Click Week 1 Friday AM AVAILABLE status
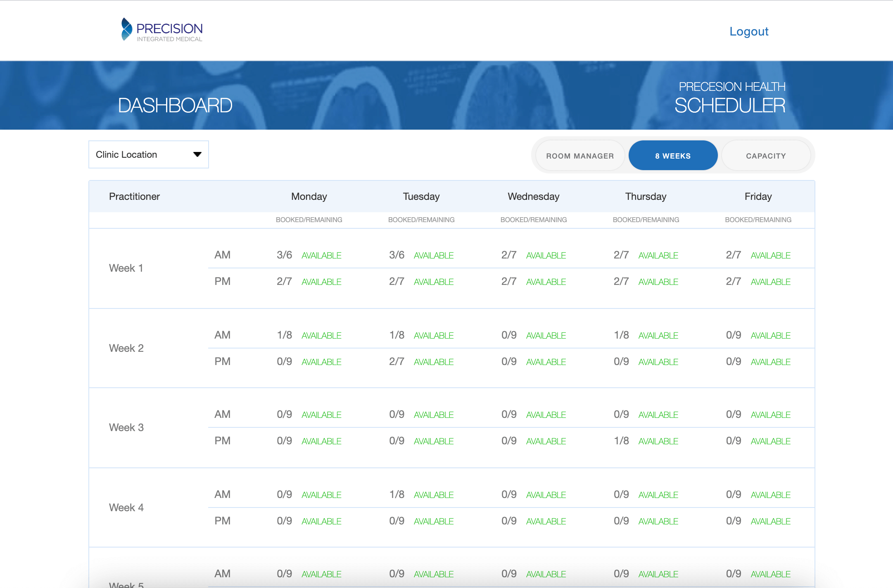This screenshot has height=588, width=893. pyautogui.click(x=771, y=256)
